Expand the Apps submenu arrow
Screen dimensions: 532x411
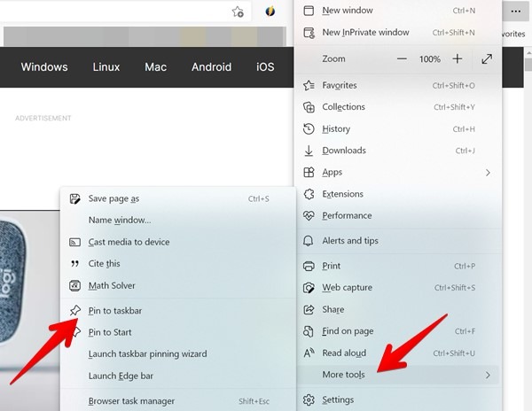pos(488,173)
